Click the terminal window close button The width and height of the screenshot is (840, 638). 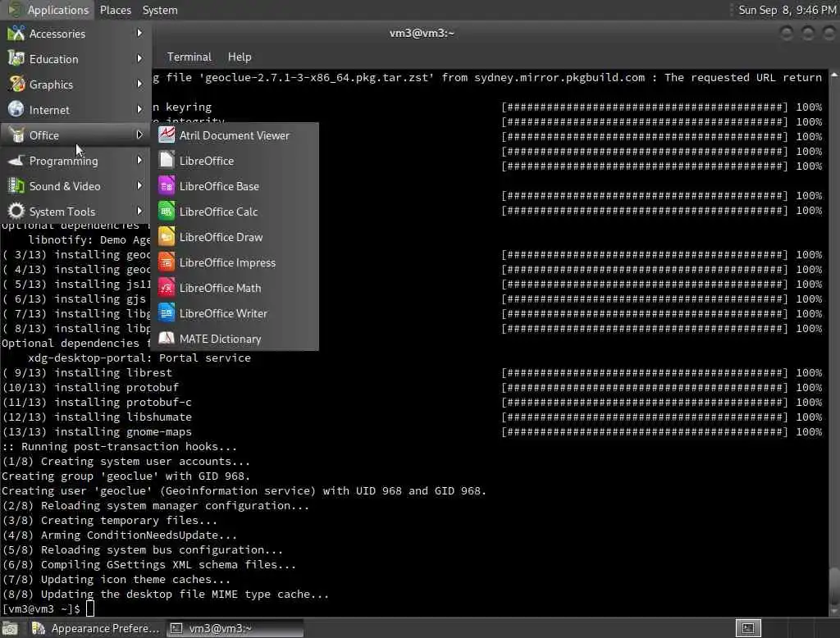coord(829,34)
